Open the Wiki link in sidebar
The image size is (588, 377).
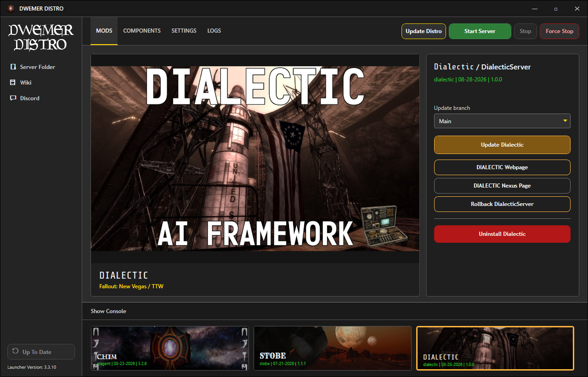pyautogui.click(x=21, y=83)
